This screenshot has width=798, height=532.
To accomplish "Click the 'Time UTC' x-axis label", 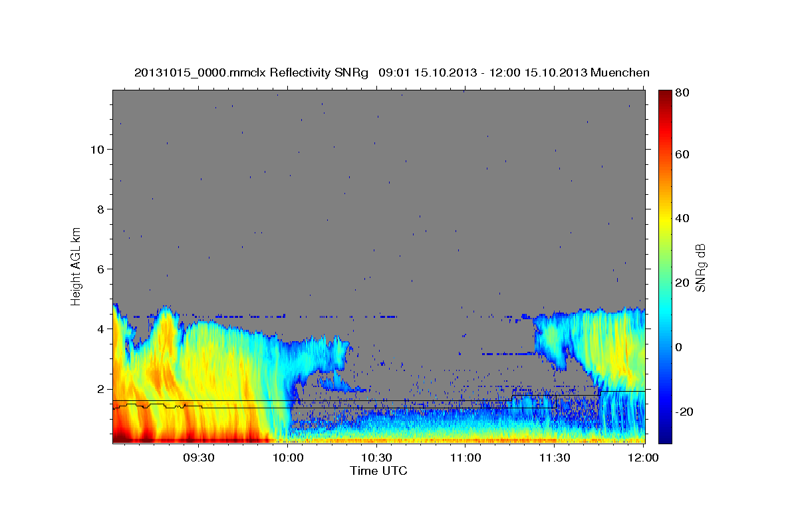I will [378, 471].
